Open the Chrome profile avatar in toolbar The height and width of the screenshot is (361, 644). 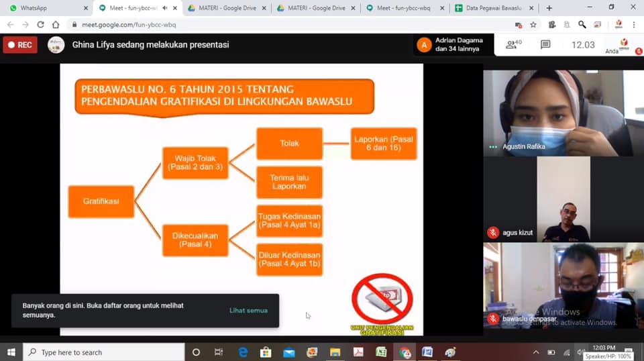coord(619,25)
